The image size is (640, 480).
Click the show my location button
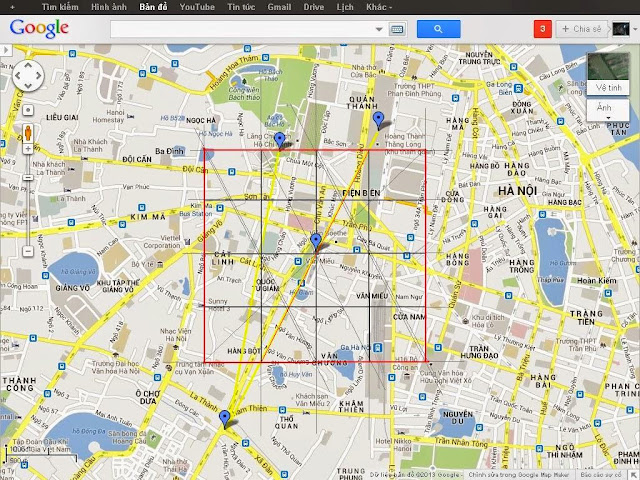pos(28,110)
